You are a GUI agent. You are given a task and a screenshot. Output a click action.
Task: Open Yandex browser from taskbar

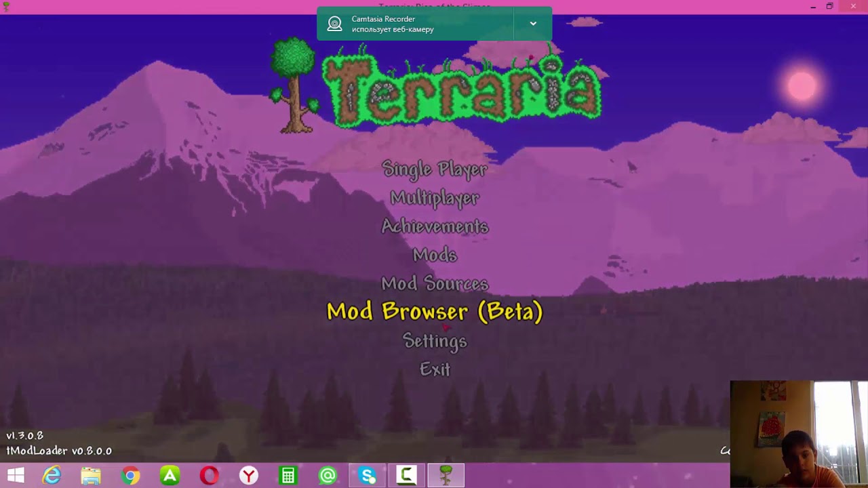(249, 476)
